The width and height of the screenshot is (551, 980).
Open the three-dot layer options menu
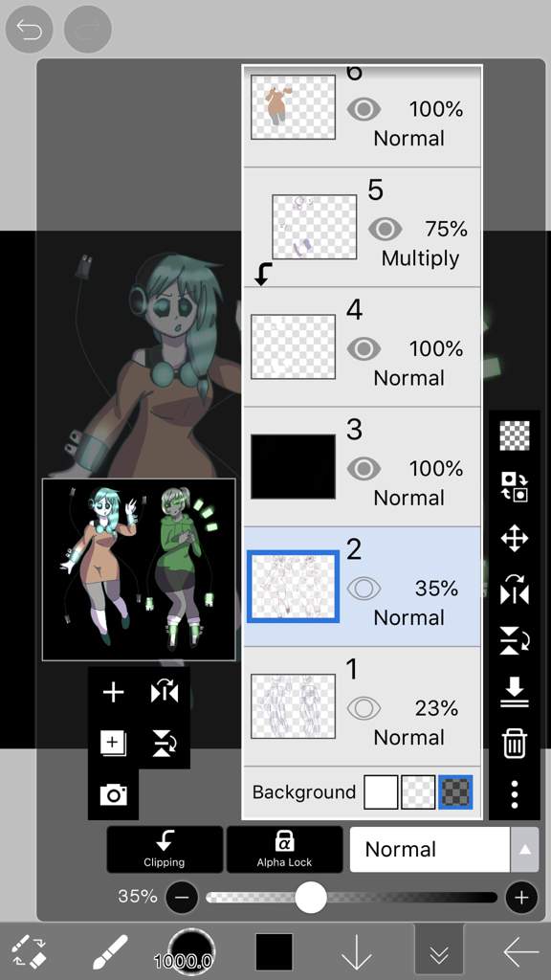click(515, 794)
